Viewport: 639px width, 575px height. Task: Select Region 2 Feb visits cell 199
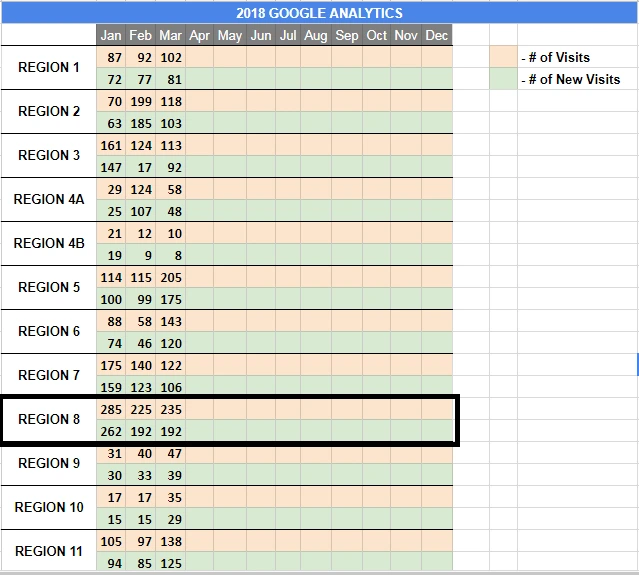[x=141, y=101]
